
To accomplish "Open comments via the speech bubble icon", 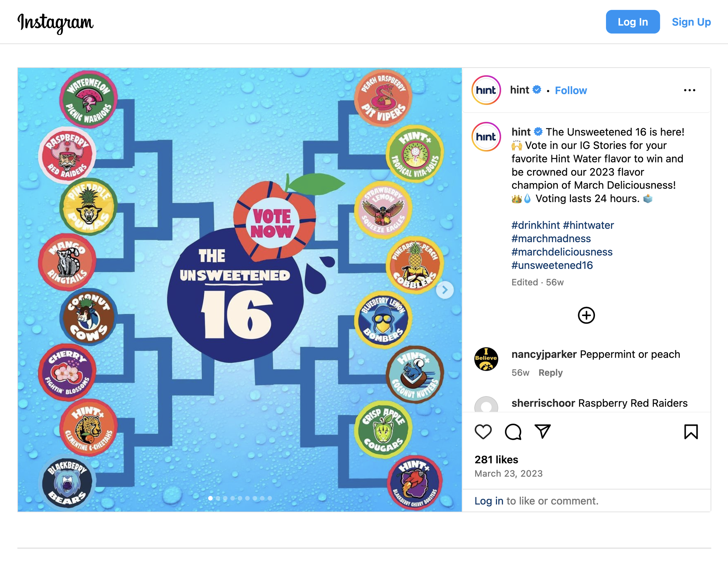I will pos(513,432).
